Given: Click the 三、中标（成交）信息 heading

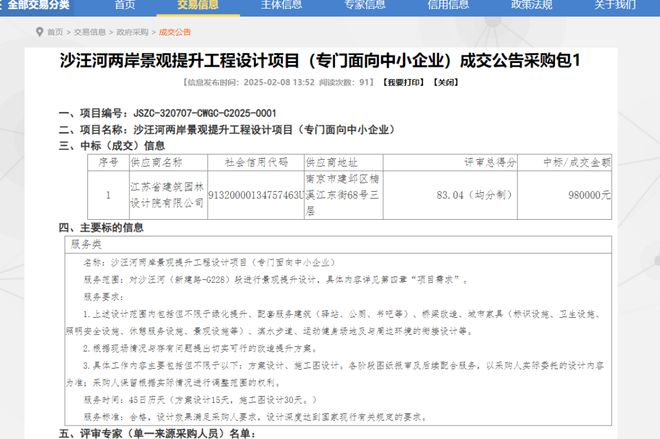Looking at the screenshot, I should [112, 146].
